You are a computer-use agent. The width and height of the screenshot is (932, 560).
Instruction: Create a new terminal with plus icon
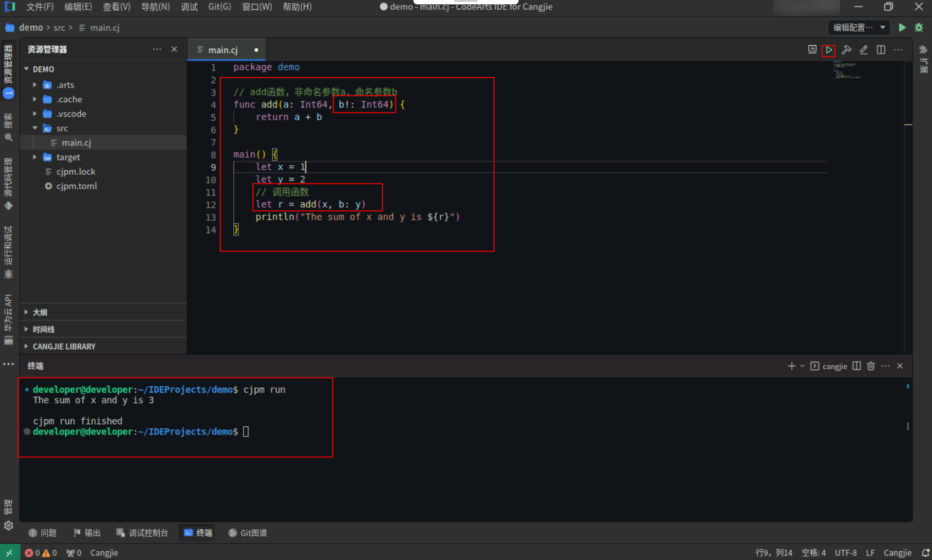pyautogui.click(x=791, y=366)
